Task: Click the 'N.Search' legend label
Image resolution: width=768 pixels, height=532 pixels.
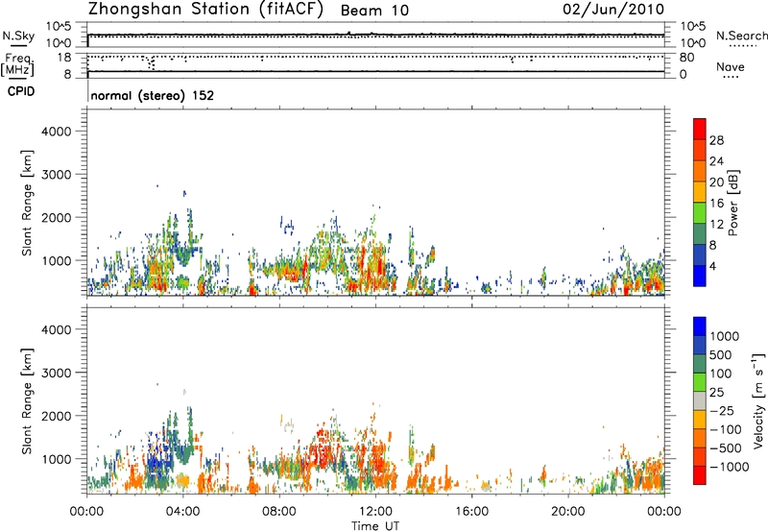Action: pyautogui.click(x=741, y=36)
